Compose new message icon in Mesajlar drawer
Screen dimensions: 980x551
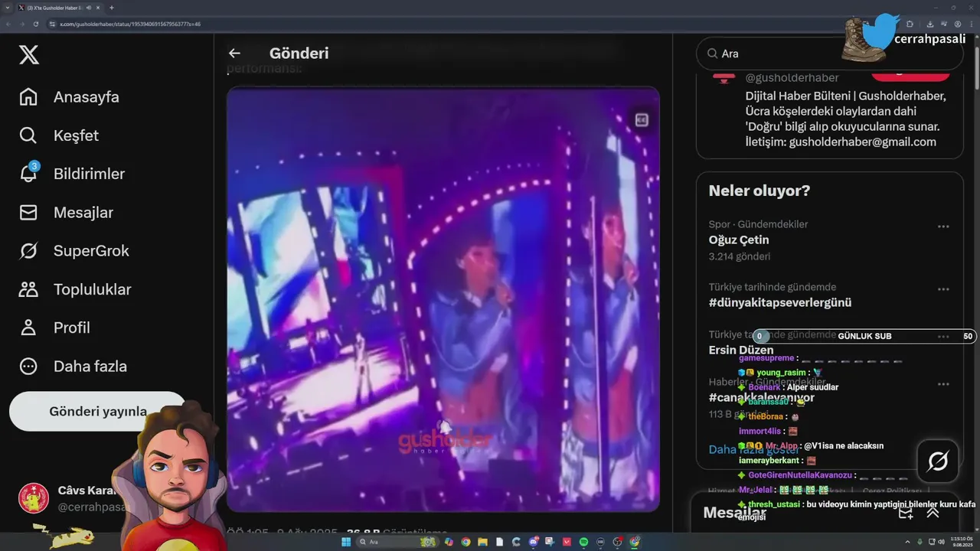coord(906,513)
